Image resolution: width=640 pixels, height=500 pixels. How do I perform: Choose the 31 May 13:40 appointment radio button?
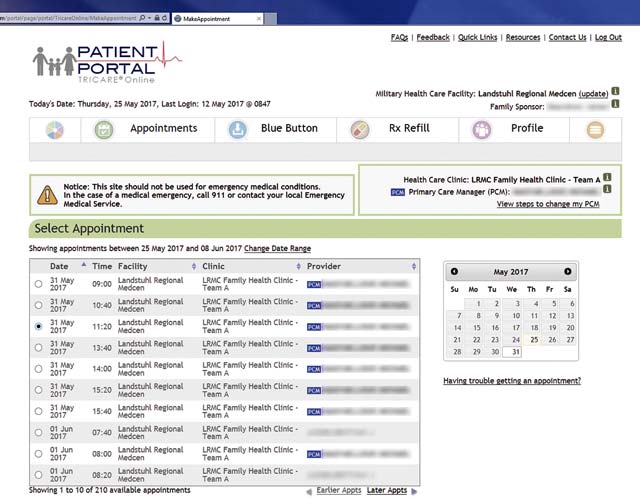click(39, 347)
